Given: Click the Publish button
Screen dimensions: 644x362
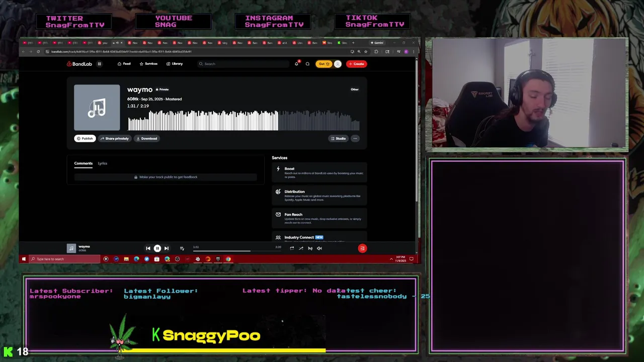Looking at the screenshot, I should (85, 138).
